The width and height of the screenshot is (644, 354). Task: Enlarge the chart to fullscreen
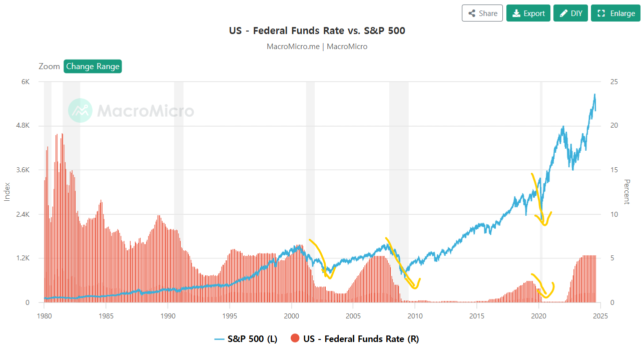click(x=615, y=14)
